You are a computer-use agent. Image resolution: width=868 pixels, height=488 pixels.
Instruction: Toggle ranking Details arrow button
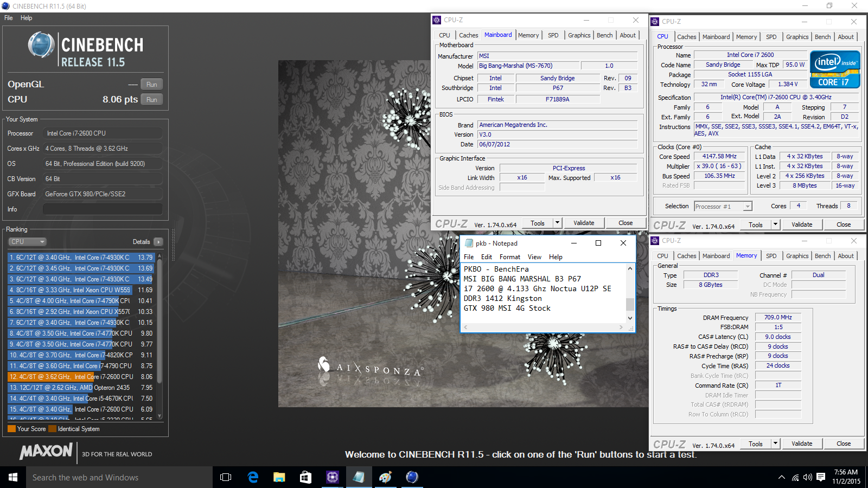click(158, 242)
